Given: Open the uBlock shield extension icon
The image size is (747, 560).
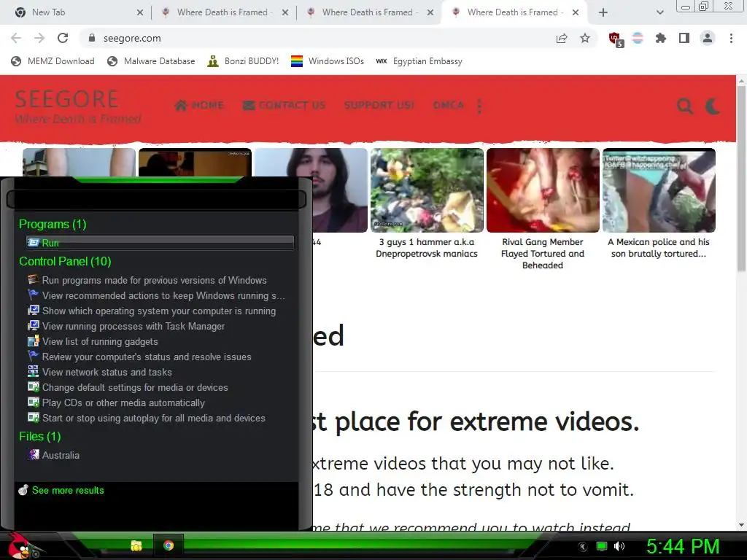Looking at the screenshot, I should 616,39.
